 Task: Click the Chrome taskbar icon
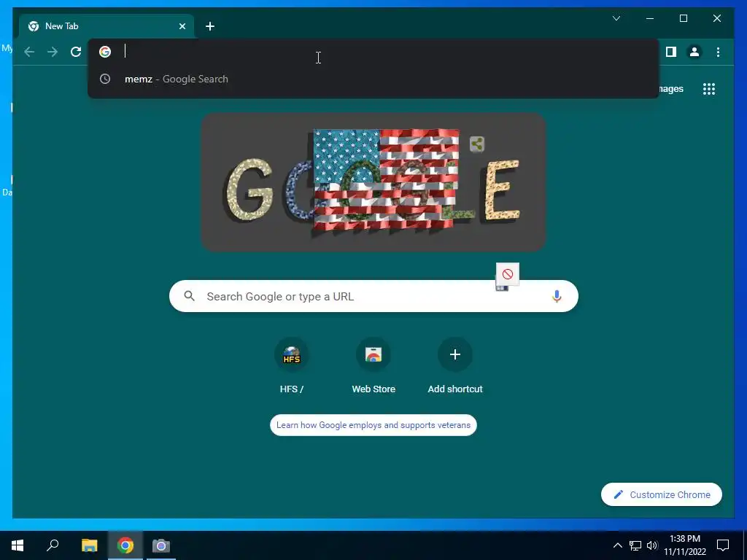pos(125,545)
